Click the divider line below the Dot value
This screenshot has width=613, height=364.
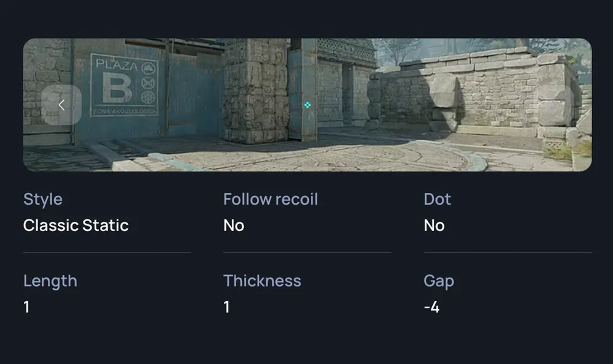tap(508, 252)
